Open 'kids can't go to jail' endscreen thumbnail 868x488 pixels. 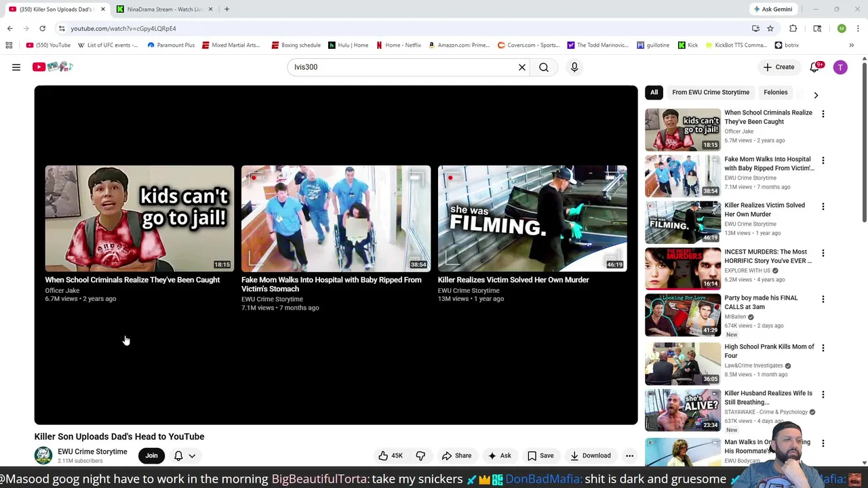(x=139, y=218)
